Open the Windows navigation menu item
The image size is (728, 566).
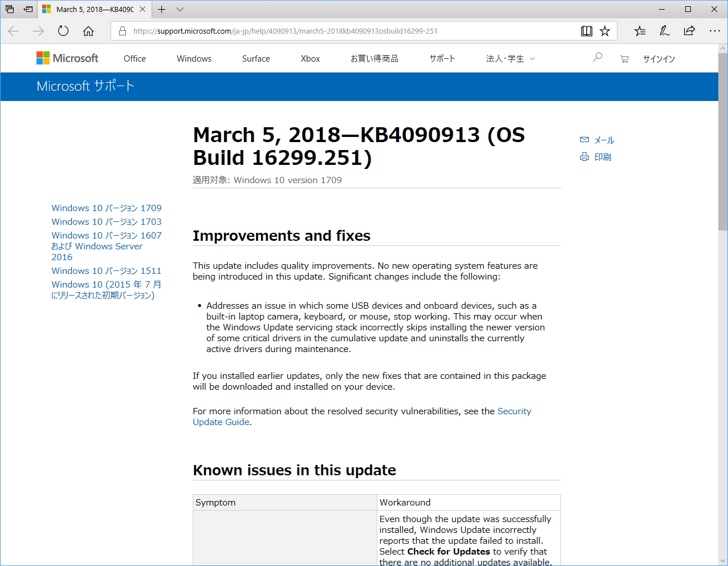[193, 58]
